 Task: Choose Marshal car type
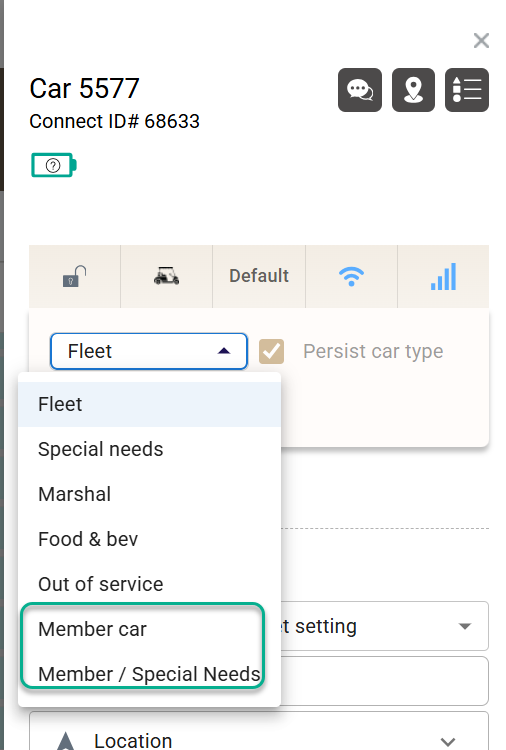(x=149, y=494)
